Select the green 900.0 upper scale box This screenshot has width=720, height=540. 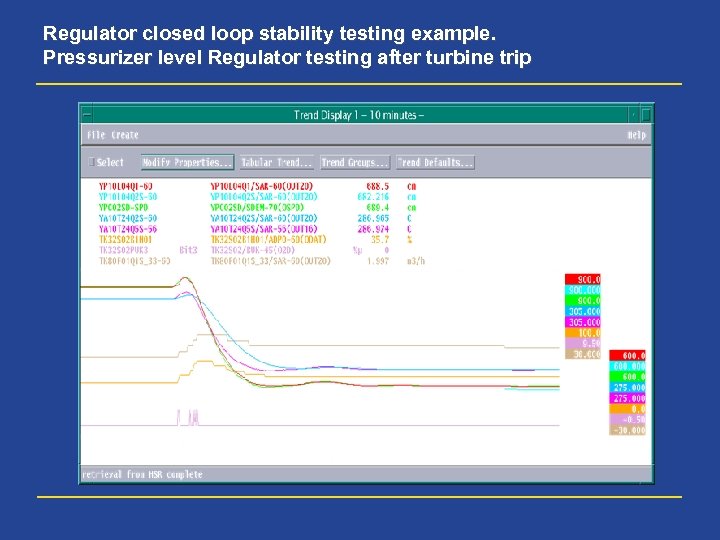click(583, 300)
